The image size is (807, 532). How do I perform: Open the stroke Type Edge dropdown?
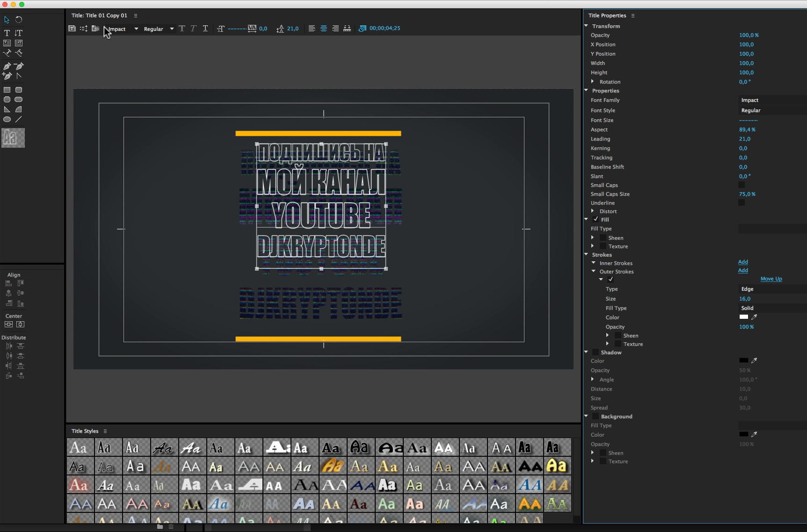point(772,289)
